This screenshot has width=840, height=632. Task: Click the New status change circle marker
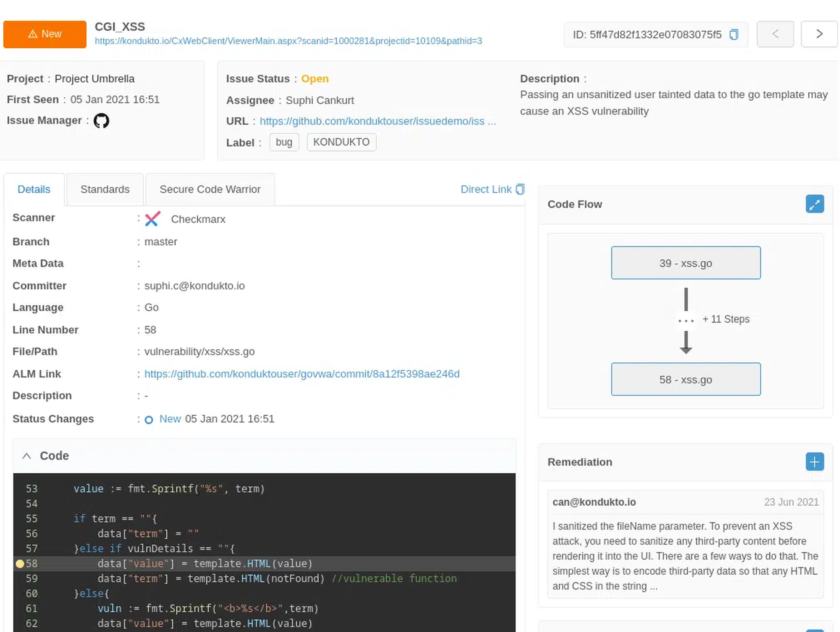(x=149, y=420)
